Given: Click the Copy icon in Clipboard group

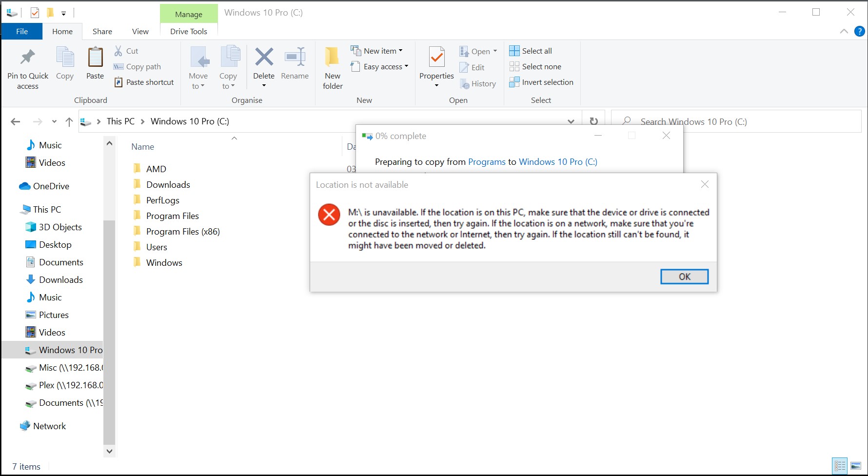Looking at the screenshot, I should [65, 58].
